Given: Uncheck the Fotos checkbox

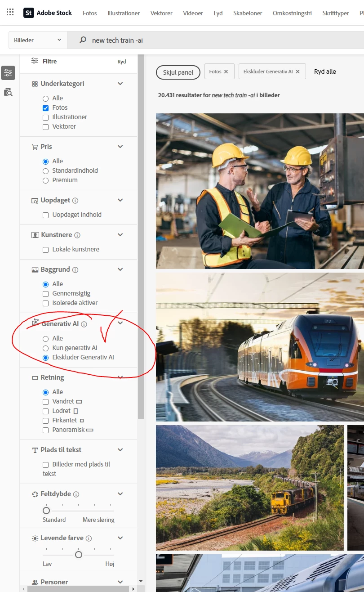Looking at the screenshot, I should tap(45, 108).
